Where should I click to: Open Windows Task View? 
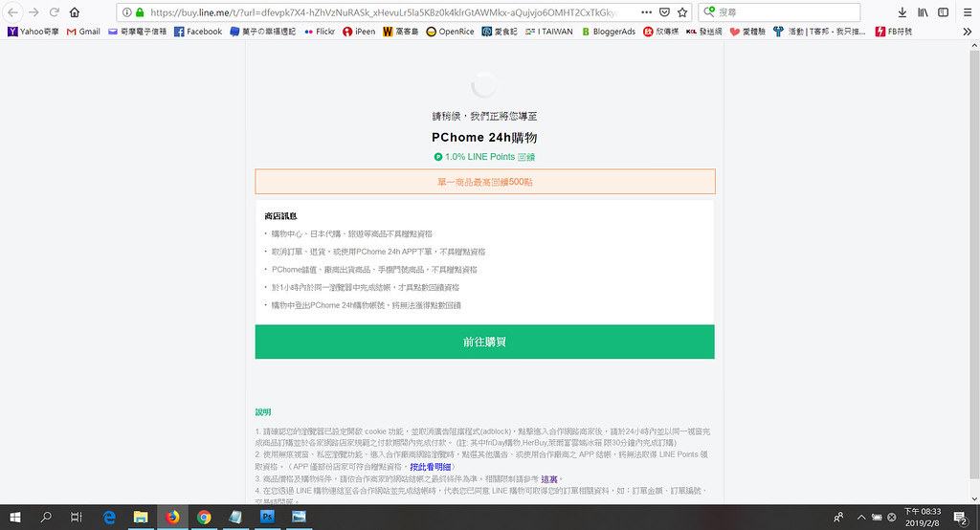77,517
